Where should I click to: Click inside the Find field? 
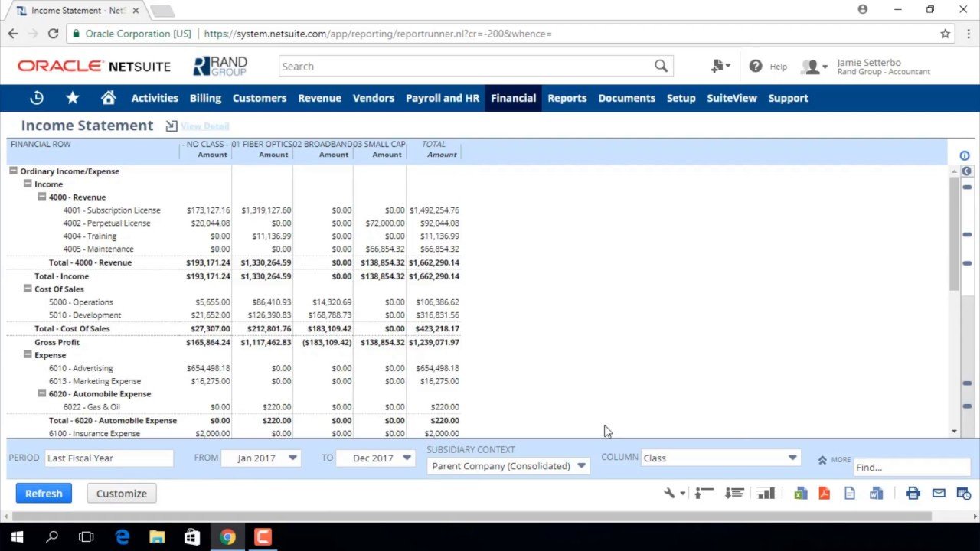pyautogui.click(x=911, y=467)
